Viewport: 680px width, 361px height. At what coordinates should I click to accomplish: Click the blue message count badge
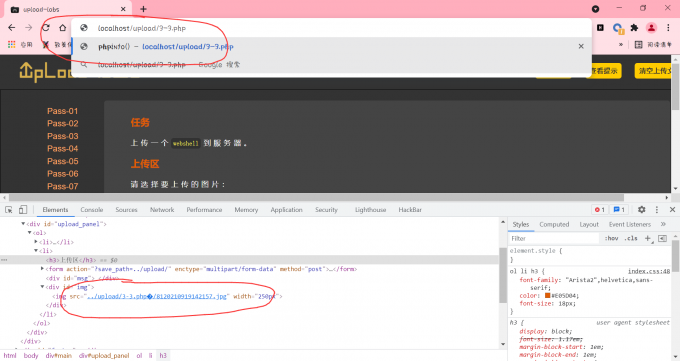pyautogui.click(x=619, y=210)
